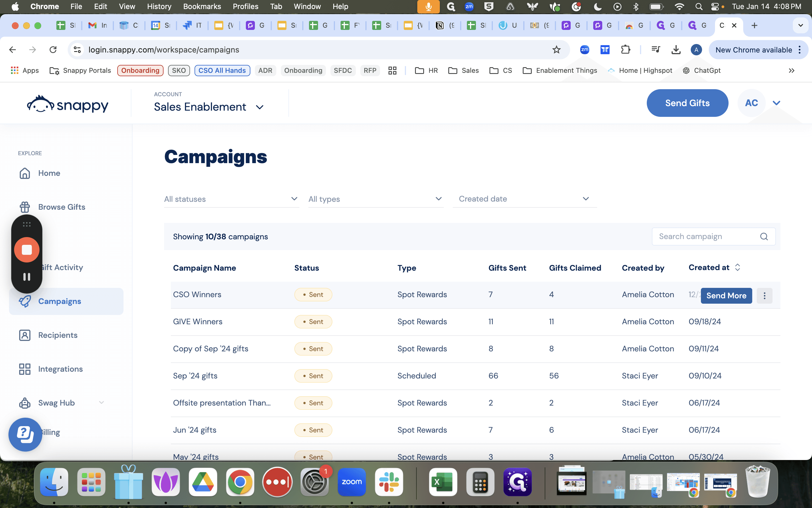Click Send Gifts button
Screen dimensions: 812x508
[x=687, y=103]
